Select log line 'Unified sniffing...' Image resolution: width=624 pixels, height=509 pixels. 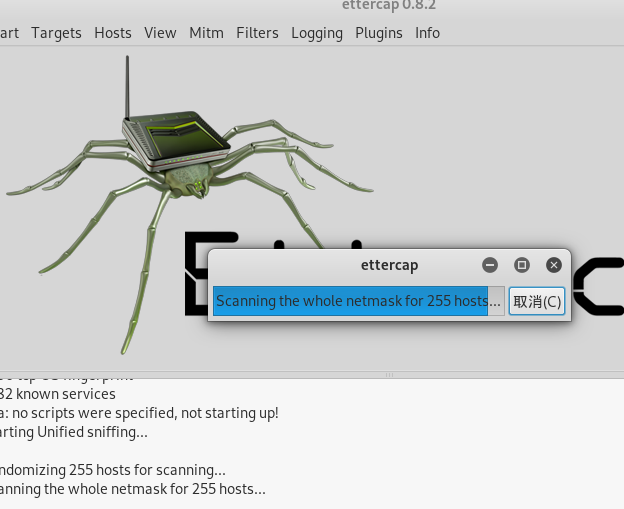point(74,432)
